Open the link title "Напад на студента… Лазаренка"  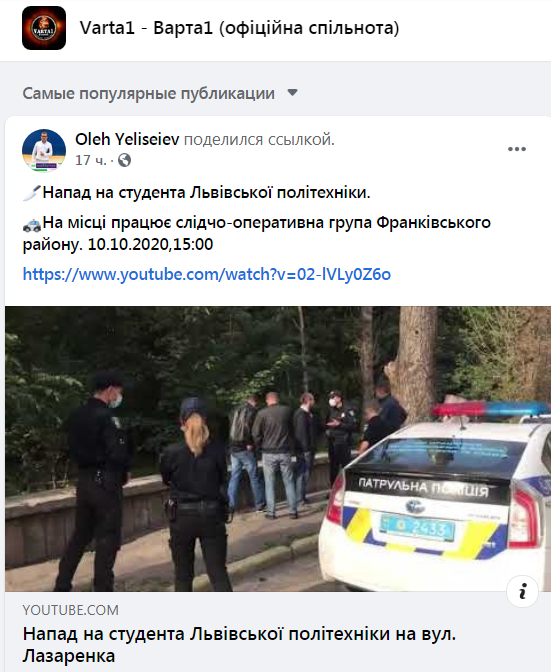[x=240, y=645]
